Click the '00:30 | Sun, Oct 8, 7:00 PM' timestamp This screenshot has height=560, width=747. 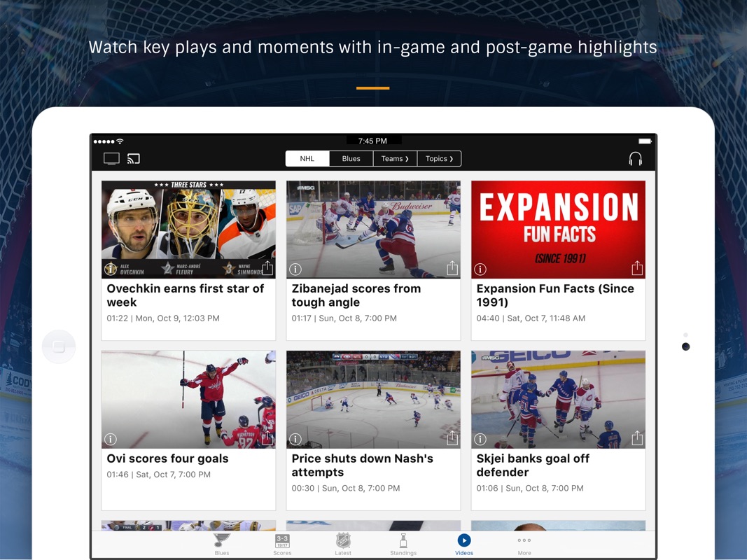346,488
